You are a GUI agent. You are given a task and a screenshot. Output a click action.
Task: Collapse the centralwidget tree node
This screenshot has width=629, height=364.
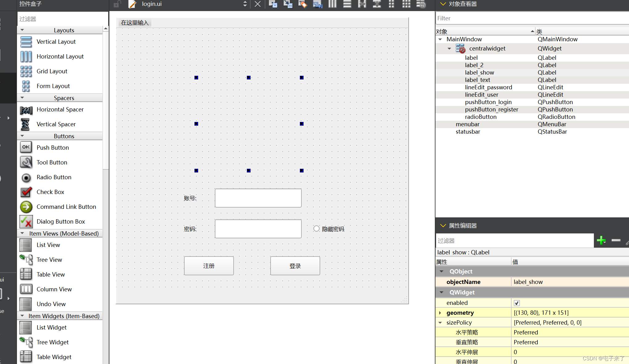[449, 49]
